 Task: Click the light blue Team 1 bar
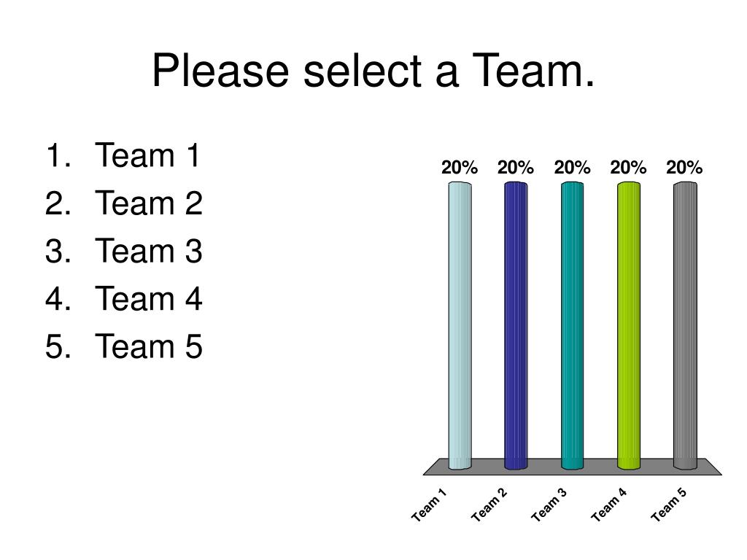click(460, 326)
